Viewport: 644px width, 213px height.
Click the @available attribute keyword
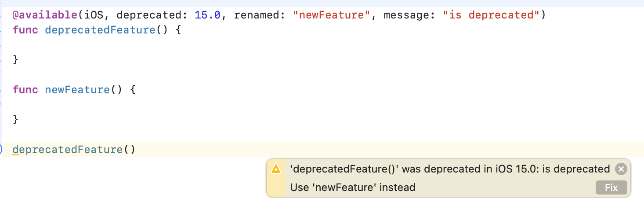(x=45, y=15)
